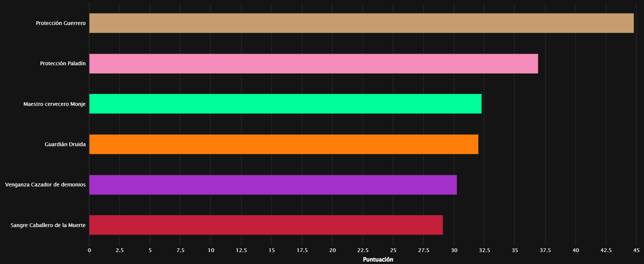Click the x-axis tick labeled 45

(636, 250)
